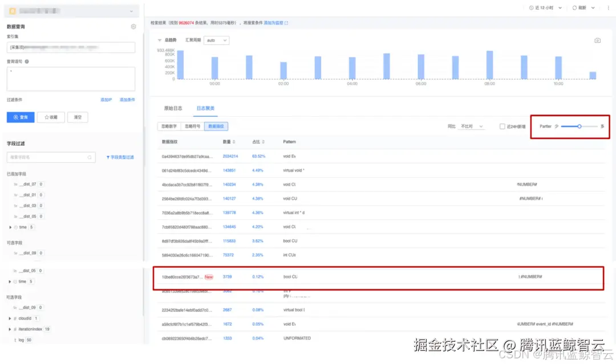Switch to the 原始日志 tab
Viewport: 616px width, 364px height.
click(173, 108)
